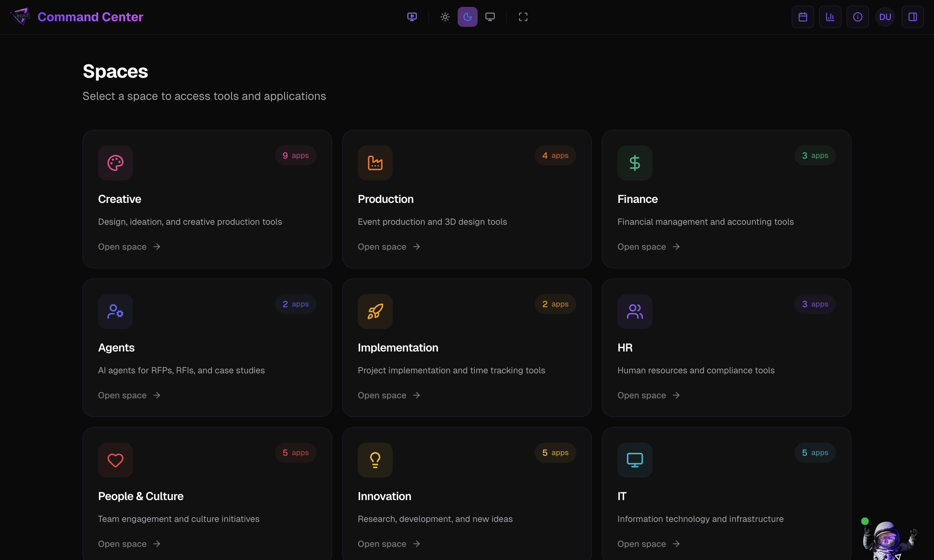Click the 9 apps badge on Creative
Viewport: 934px width, 560px height.
296,155
